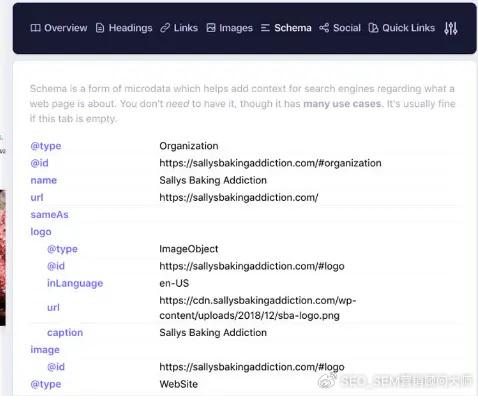
Task: Click the 'sameAs' property label
Action: pos(49,215)
